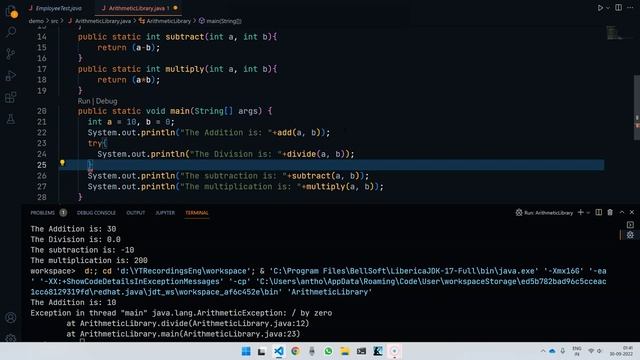640x360 pixels.
Task: Open the editor More Actions menu
Action: coord(630,8)
